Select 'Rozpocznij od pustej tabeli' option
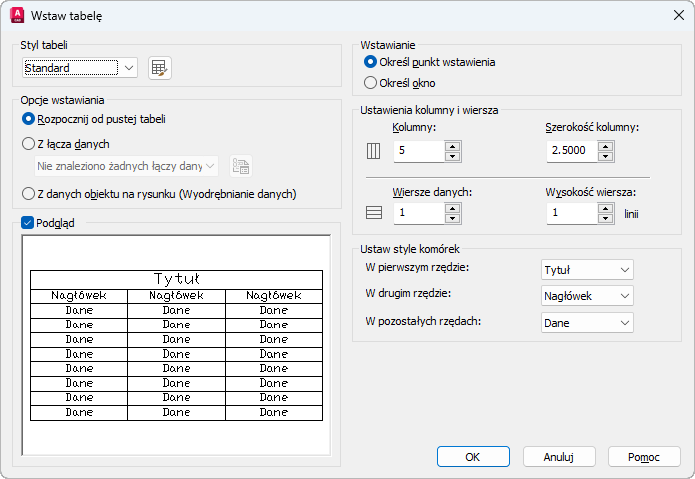Viewport: 695px width, 479px height. (29, 119)
